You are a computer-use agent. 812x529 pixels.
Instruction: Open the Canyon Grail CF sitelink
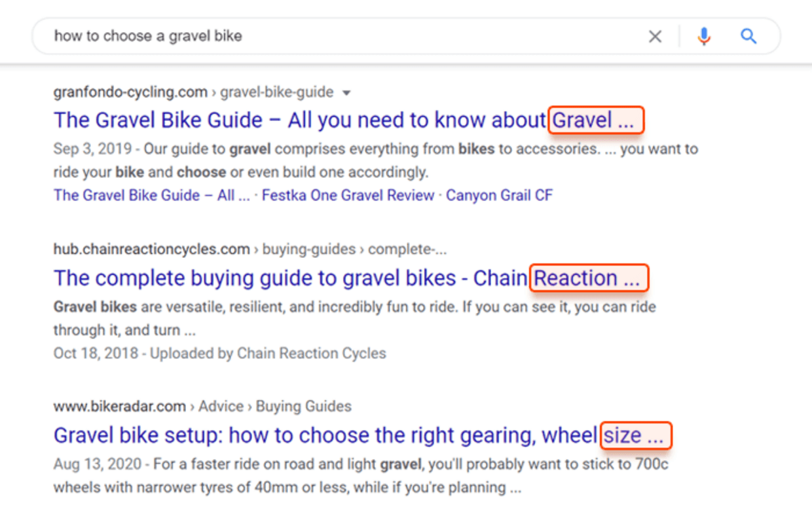[500, 195]
